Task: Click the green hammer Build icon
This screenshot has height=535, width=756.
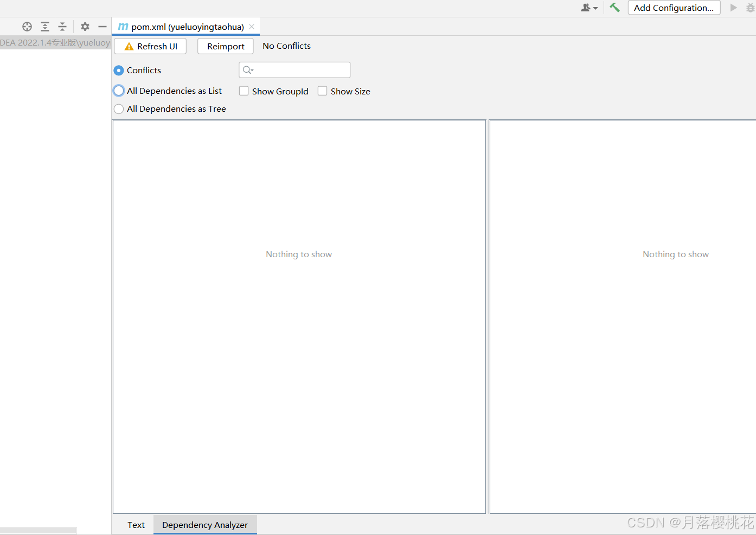Action: click(614, 8)
